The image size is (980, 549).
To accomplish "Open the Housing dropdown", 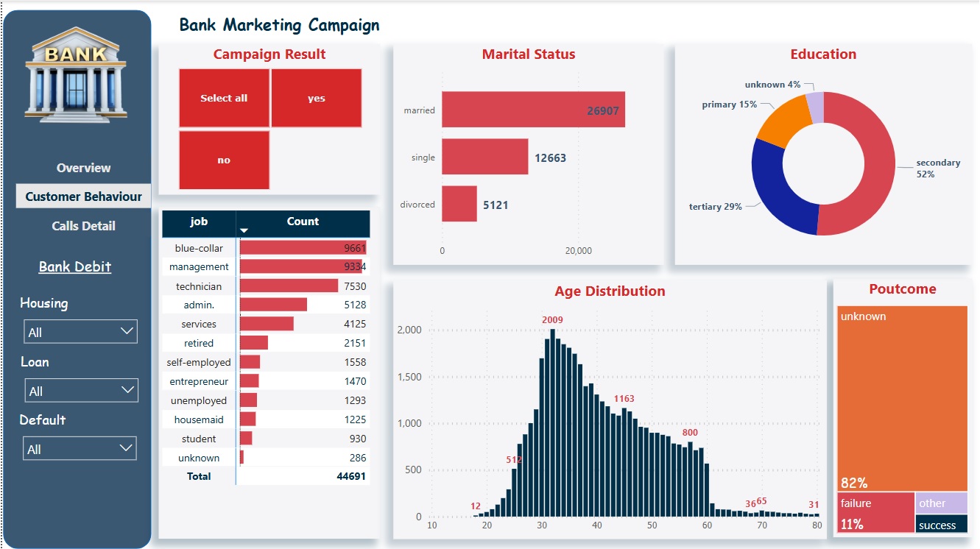I will tap(80, 332).
